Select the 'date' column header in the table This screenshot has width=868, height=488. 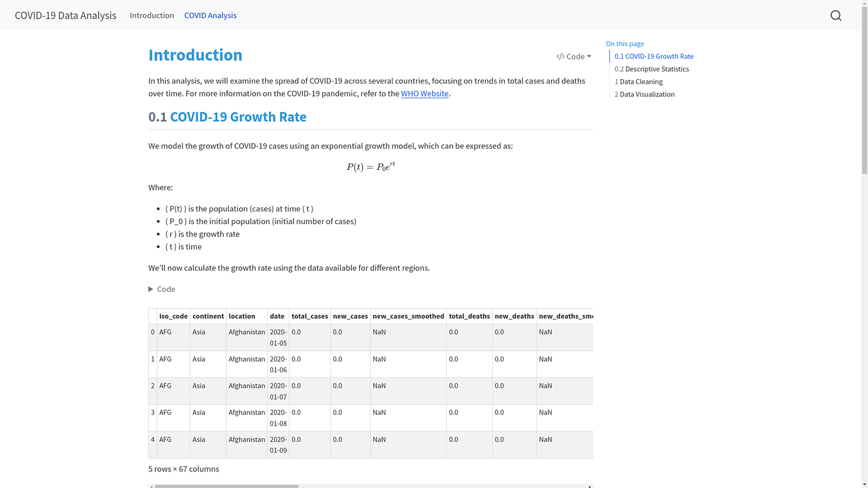pyautogui.click(x=277, y=315)
